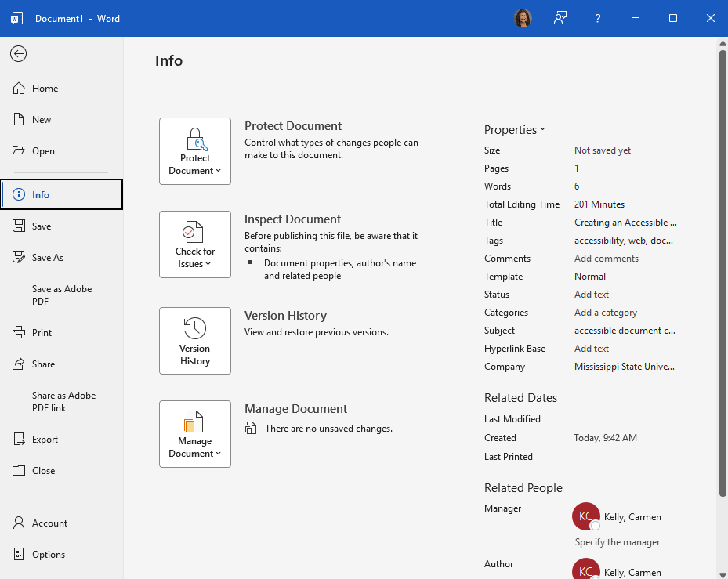Click the Share arrow icon
Image resolution: width=728 pixels, height=579 pixels.
point(19,364)
